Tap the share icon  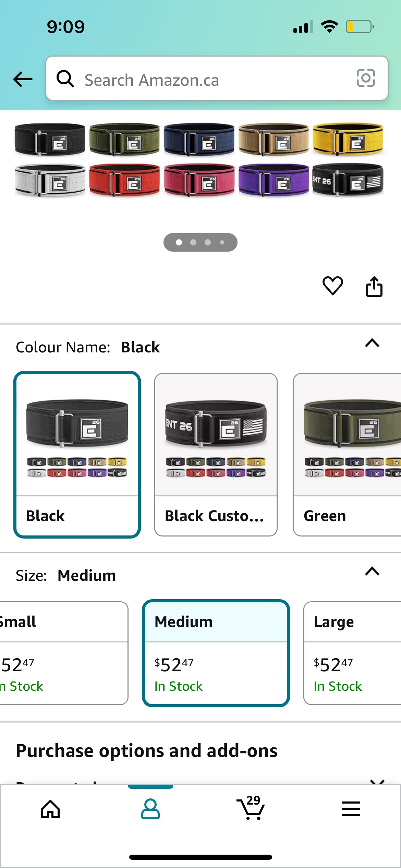tap(374, 286)
